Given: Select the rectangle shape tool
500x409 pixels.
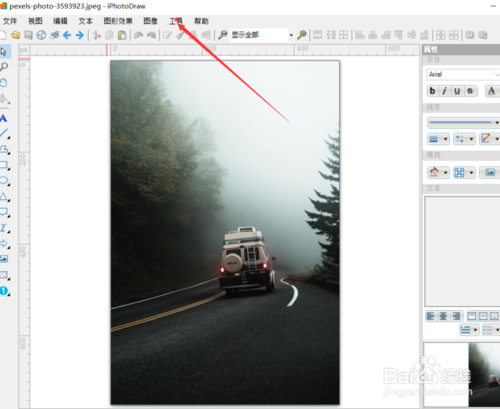Looking at the screenshot, I should 4,165.
